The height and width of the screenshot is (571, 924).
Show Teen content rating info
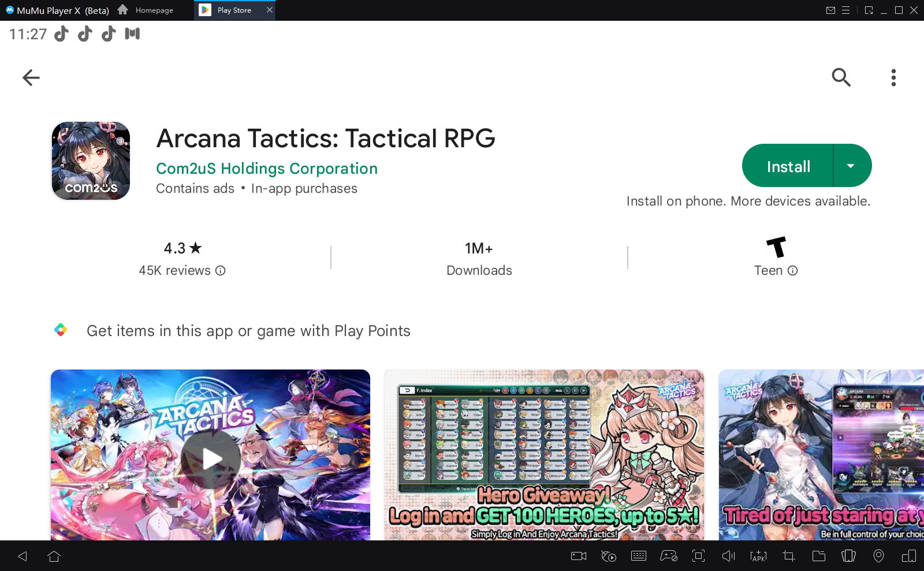pos(793,270)
